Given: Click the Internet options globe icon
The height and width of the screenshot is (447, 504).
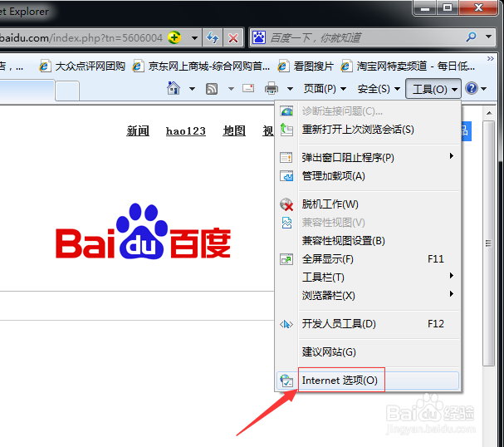Looking at the screenshot, I should 286,381.
